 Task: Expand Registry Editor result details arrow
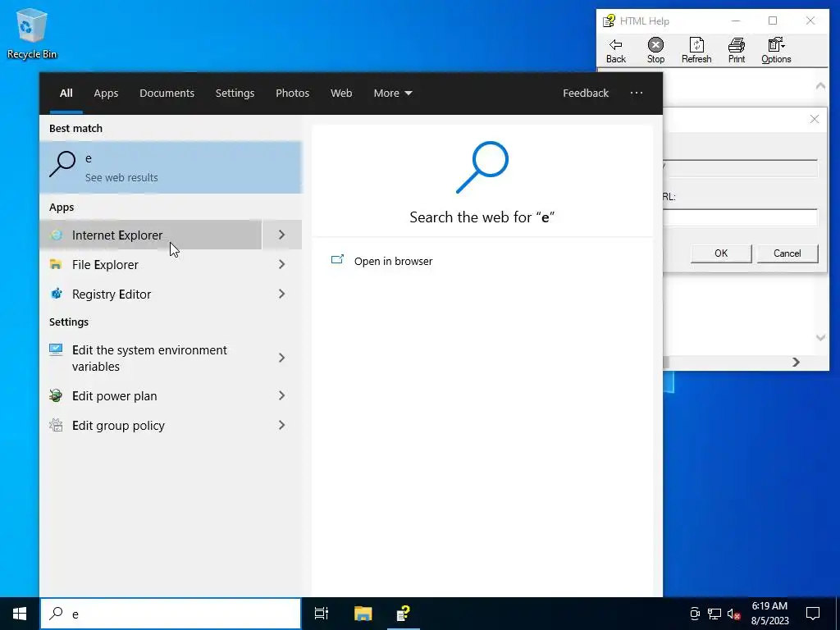pos(282,294)
